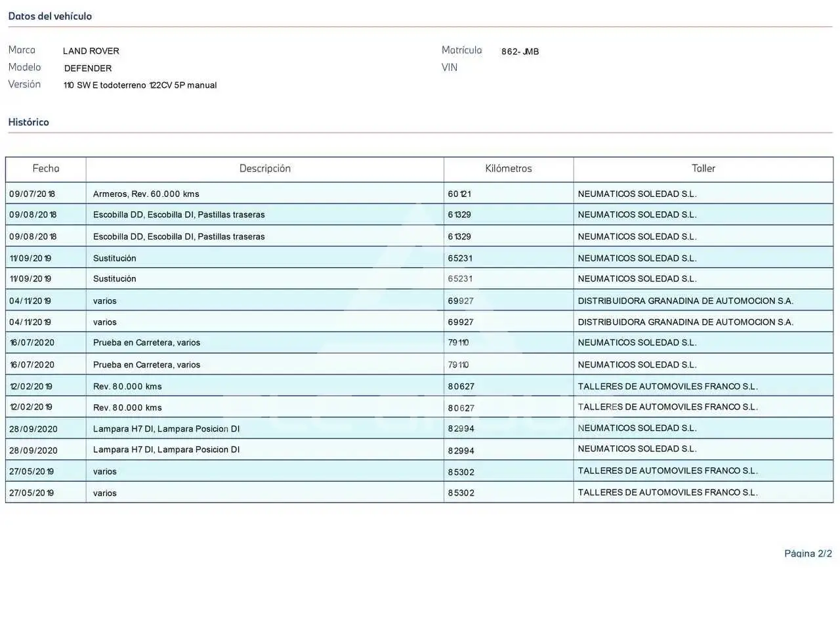The height and width of the screenshot is (630, 840).
Task: Click the Histórico section heading
Action: (28, 122)
